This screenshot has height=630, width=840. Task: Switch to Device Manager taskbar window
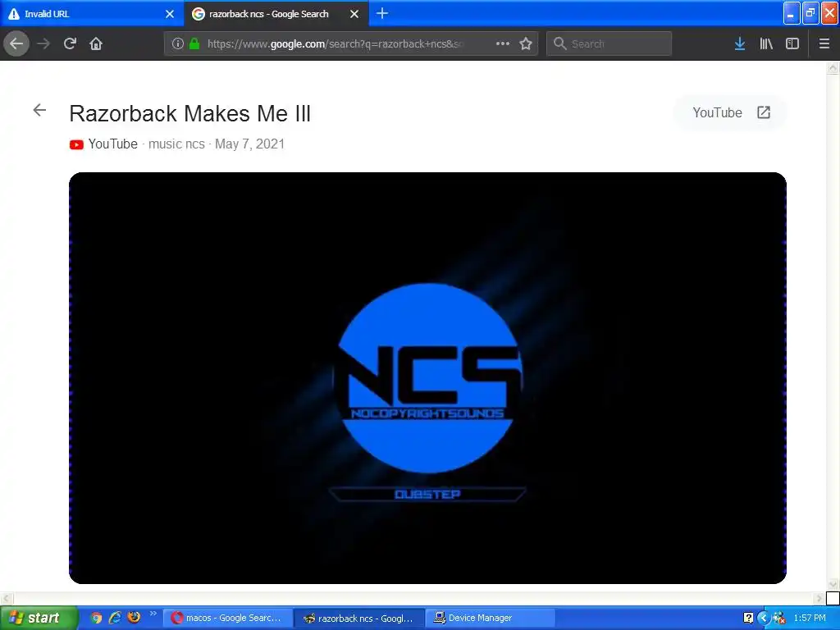(x=491, y=618)
